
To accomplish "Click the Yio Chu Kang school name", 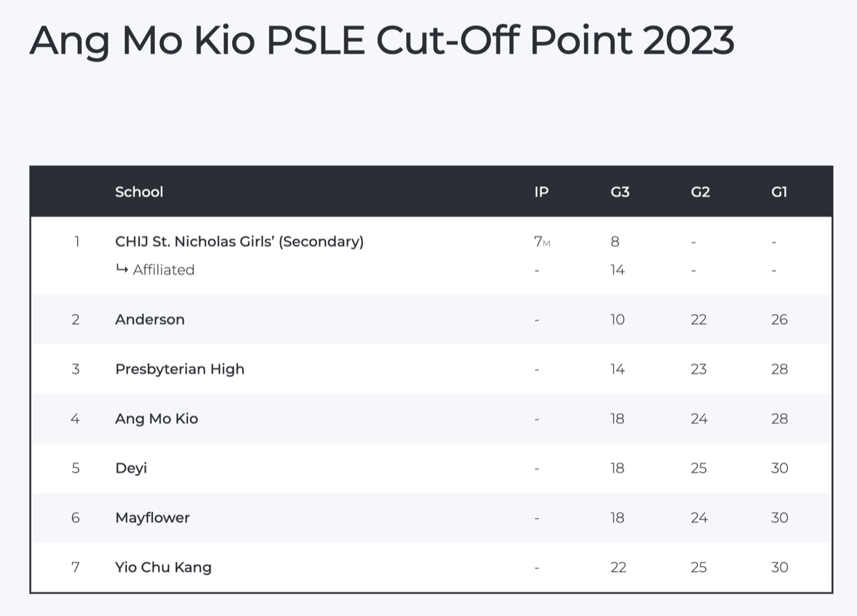I will 164,567.
